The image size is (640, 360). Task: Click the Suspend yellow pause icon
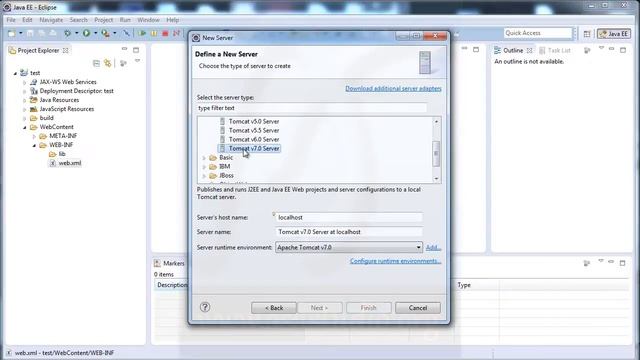pyautogui.click(x=154, y=33)
